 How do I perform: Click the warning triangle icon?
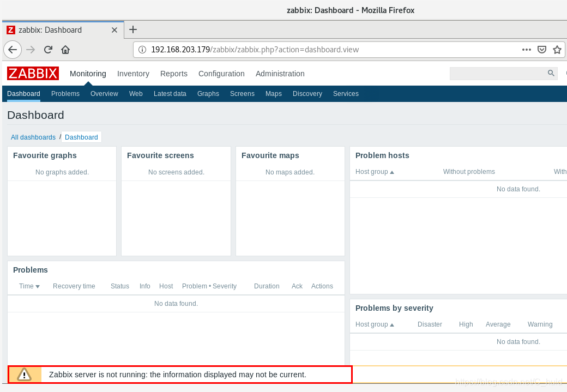point(24,375)
